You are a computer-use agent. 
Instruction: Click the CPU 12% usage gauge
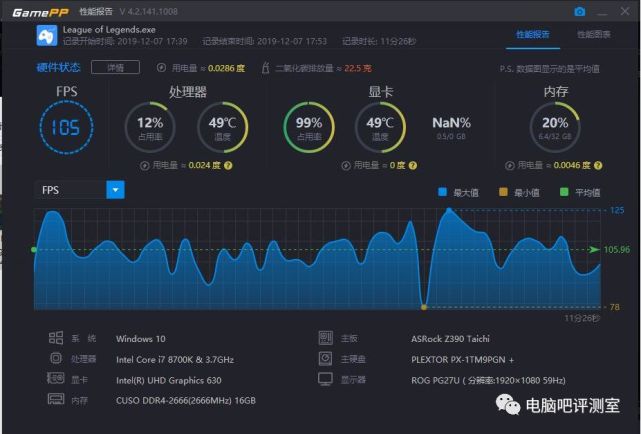[x=150, y=127]
